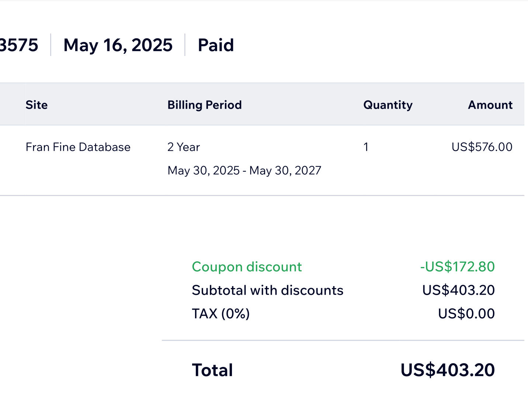Select the Amount column header
The width and height of the screenshot is (528, 420).
tap(490, 105)
